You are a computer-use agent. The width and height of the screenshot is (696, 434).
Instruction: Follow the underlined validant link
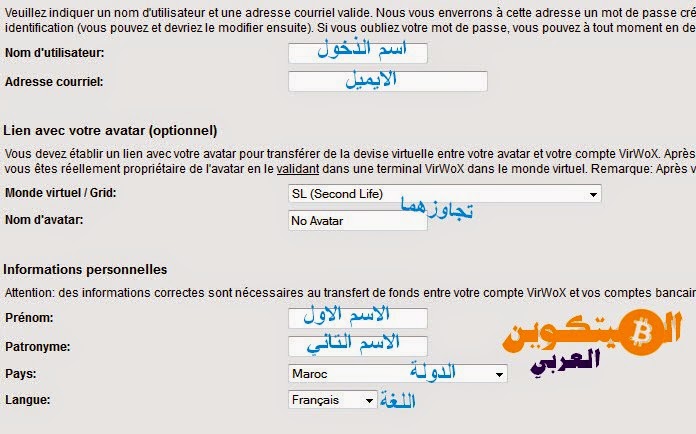coord(298,169)
